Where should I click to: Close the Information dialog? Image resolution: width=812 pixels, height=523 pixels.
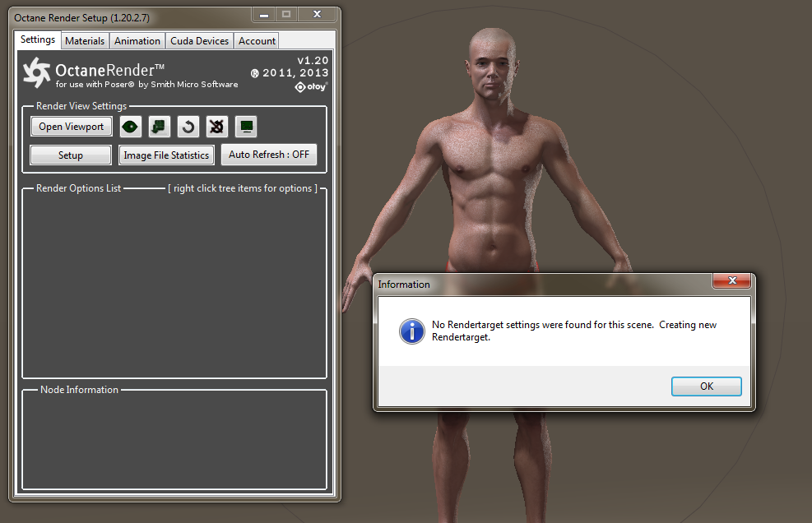731,280
